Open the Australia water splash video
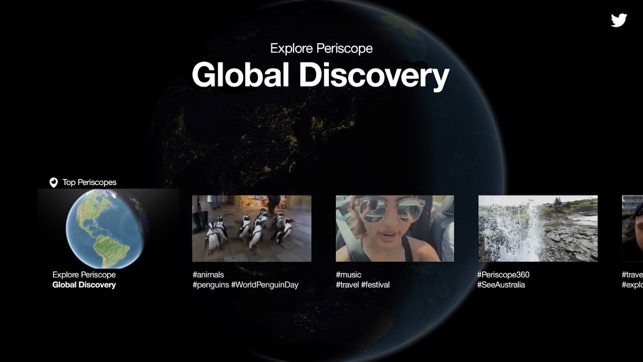Image resolution: width=643 pixels, height=362 pixels. [538, 228]
